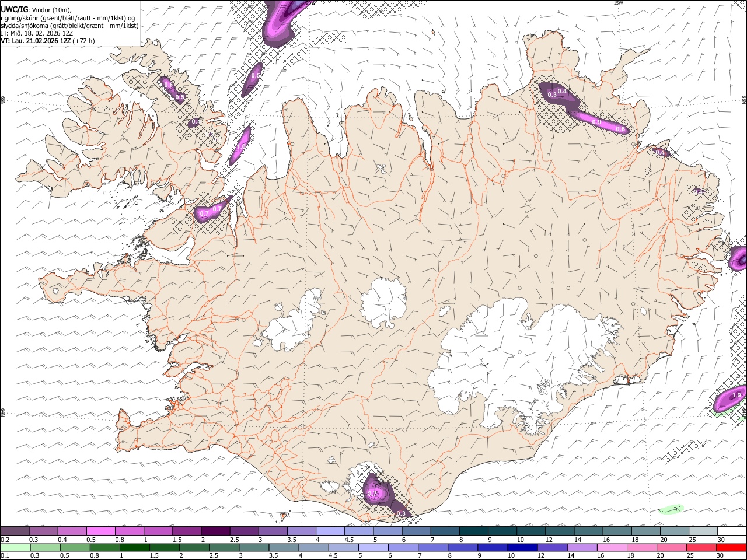Pick the bright red 30 swatch in bottom legend row
The height and width of the screenshot is (560, 747).
click(732, 547)
